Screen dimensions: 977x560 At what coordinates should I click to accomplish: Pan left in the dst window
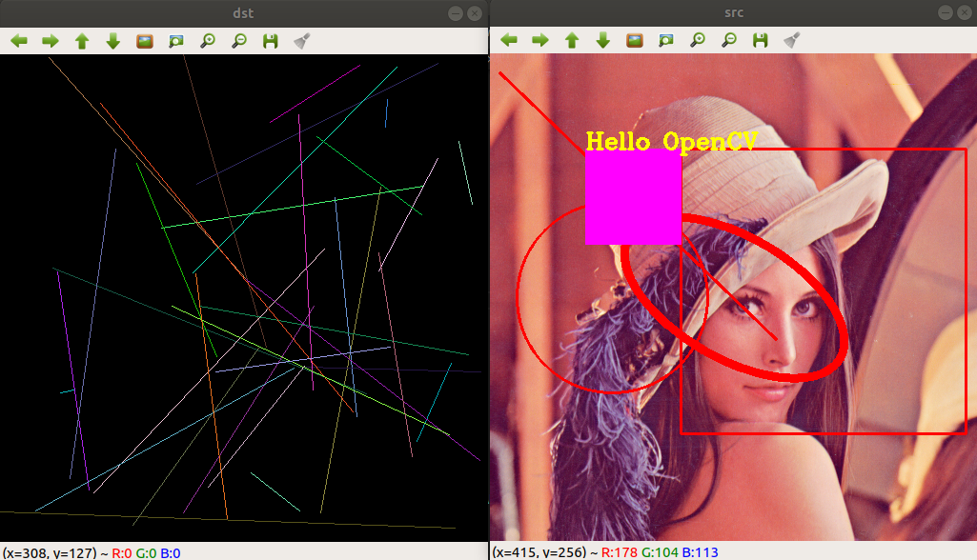point(19,41)
